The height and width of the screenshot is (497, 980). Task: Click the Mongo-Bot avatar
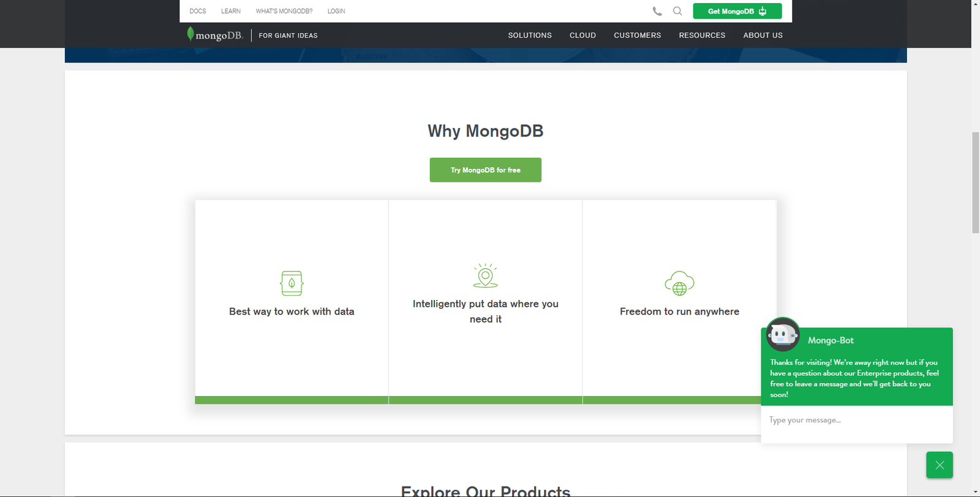click(783, 334)
